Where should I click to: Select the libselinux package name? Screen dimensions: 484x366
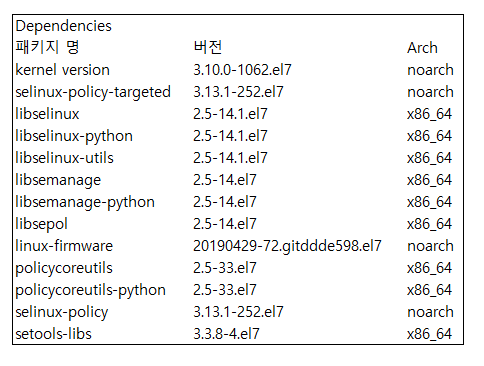coord(47,114)
